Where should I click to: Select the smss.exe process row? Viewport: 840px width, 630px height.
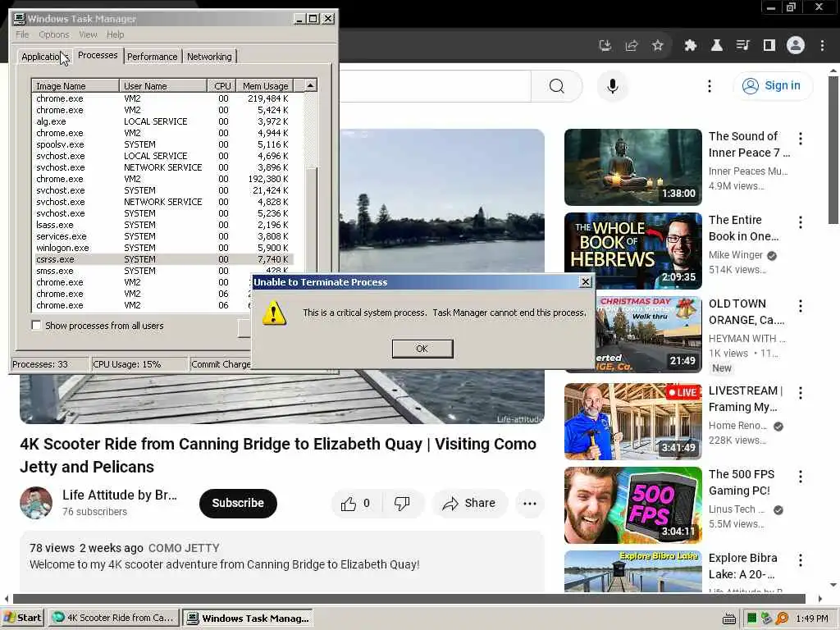coord(163,271)
